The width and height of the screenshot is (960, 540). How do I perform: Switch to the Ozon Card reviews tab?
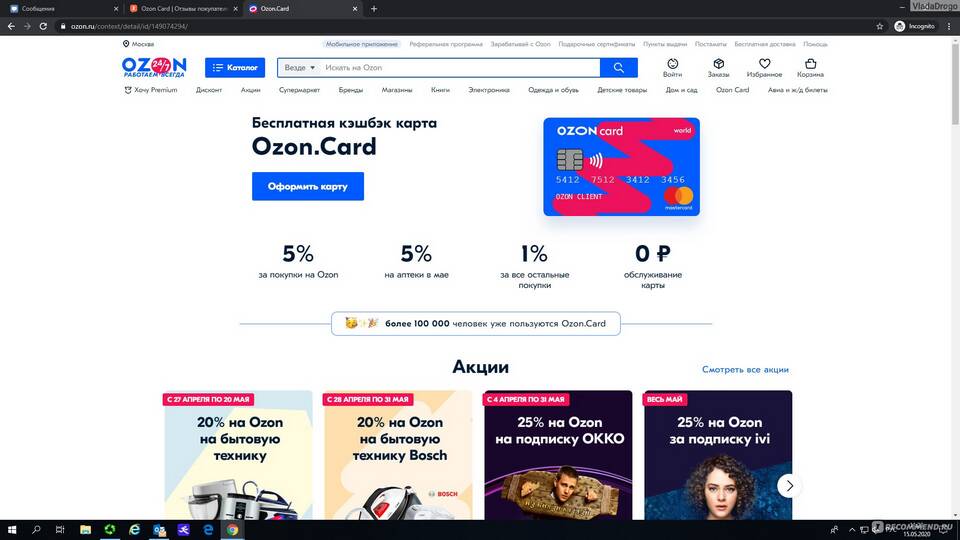pos(180,9)
